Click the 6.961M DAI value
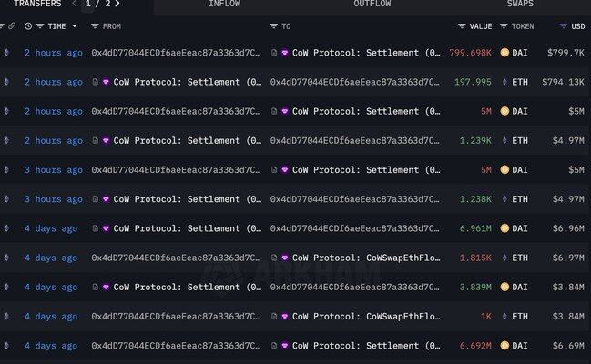The image size is (591, 364). pyautogui.click(x=475, y=228)
